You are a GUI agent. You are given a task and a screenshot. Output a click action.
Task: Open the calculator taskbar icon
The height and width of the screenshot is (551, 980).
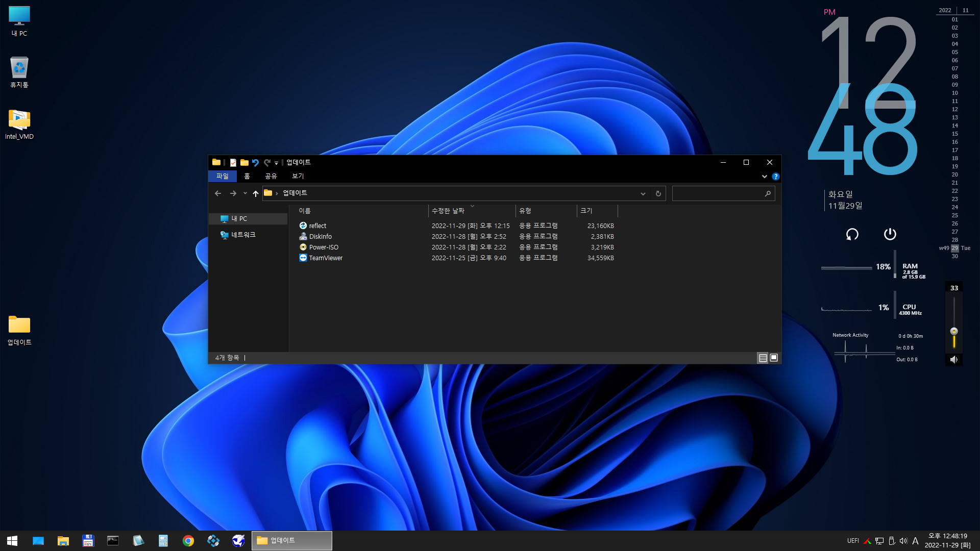163,541
